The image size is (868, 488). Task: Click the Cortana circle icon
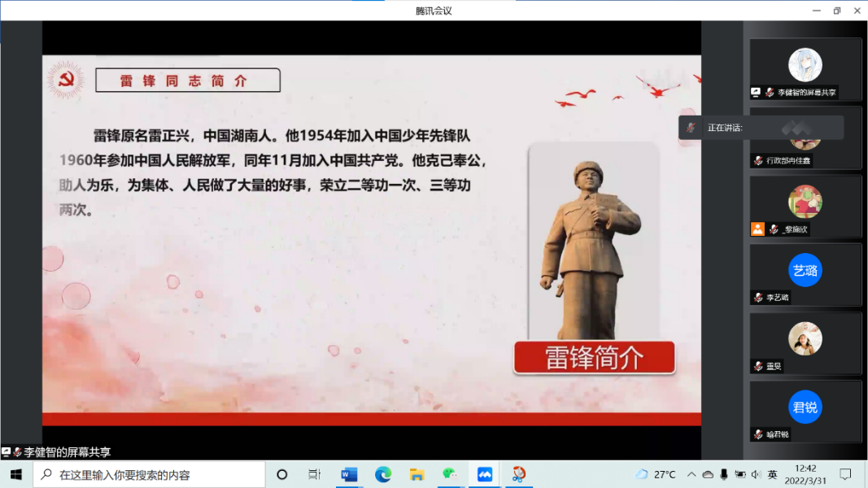click(282, 474)
